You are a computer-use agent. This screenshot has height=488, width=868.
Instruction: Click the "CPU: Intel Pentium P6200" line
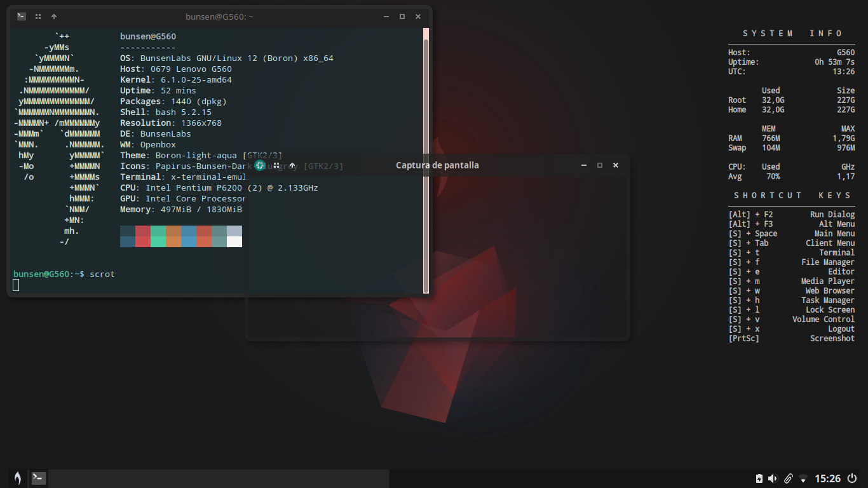[219, 188]
